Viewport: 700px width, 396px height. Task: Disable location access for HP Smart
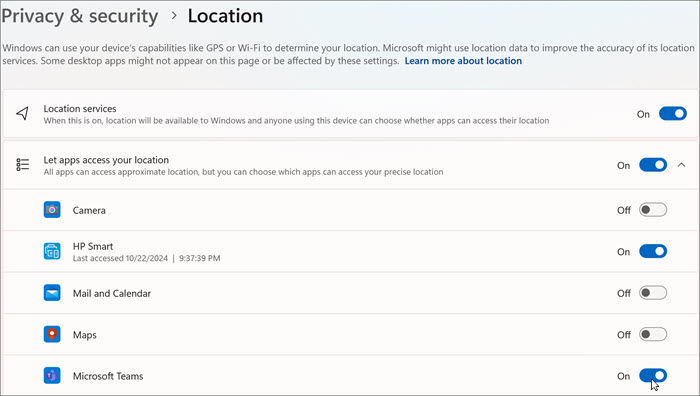(x=653, y=251)
